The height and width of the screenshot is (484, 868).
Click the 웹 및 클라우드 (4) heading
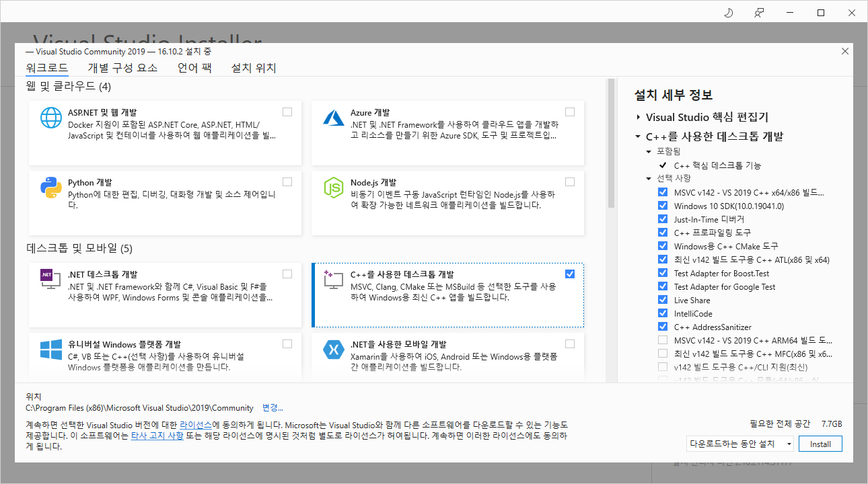[x=69, y=87]
